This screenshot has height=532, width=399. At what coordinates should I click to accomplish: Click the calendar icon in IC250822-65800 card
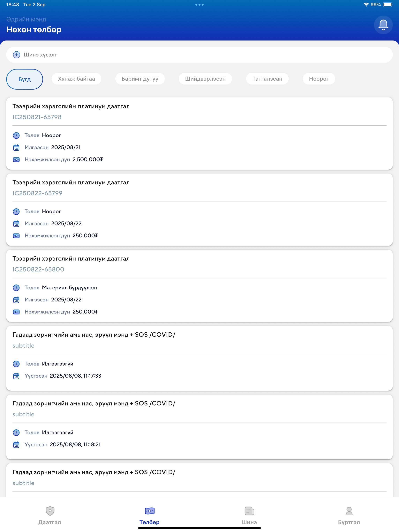[x=16, y=300]
